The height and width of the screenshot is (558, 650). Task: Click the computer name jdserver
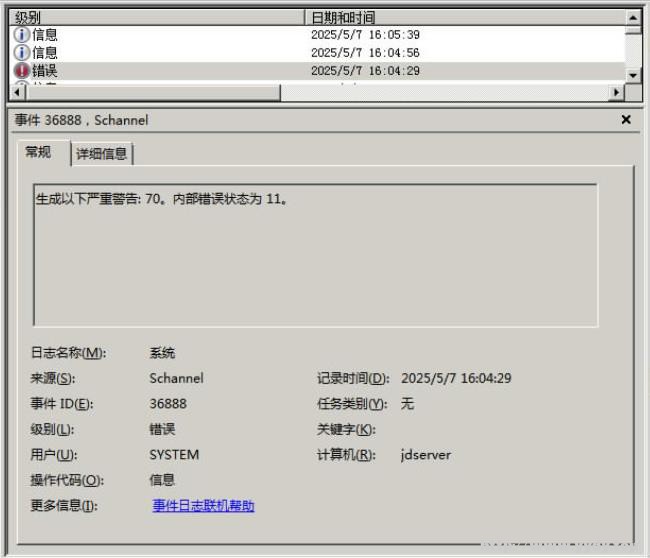[x=426, y=455]
